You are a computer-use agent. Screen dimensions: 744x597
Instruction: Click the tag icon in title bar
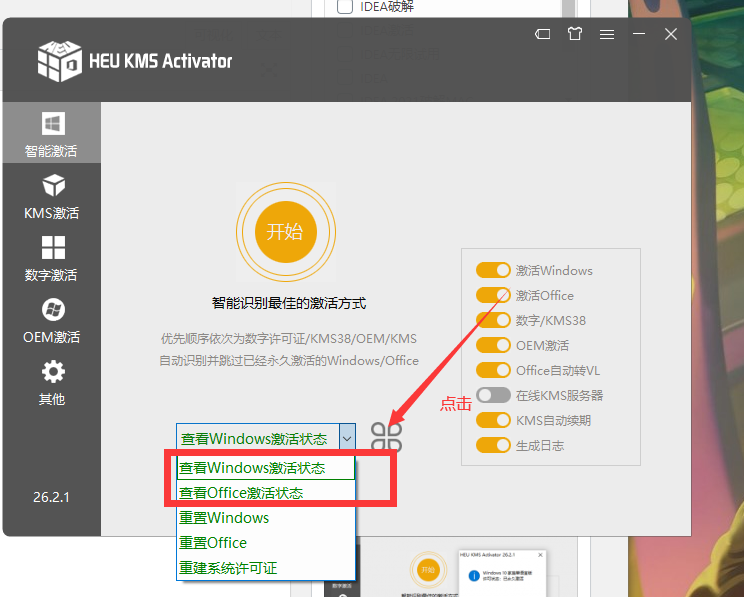pyautogui.click(x=543, y=34)
